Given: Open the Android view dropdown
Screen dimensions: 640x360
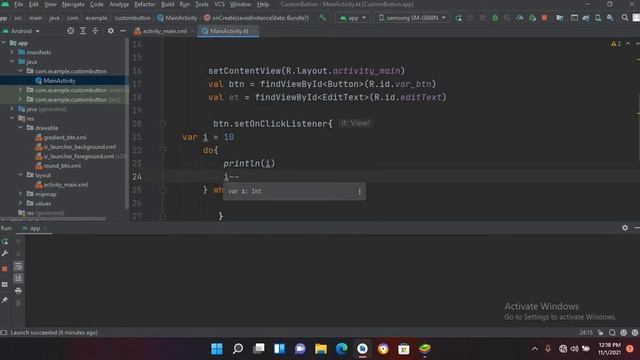Looking at the screenshot, I should pos(21,31).
